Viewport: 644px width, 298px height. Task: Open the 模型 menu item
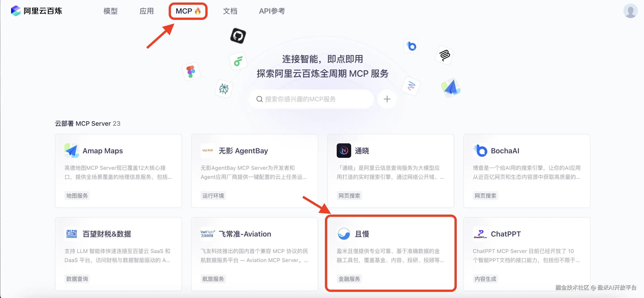[110, 11]
